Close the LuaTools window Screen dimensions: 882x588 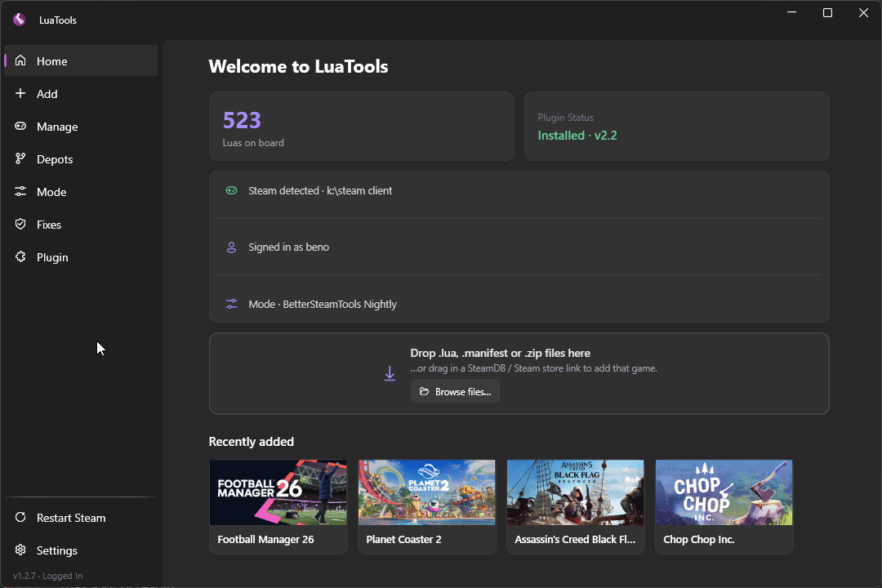tap(863, 12)
